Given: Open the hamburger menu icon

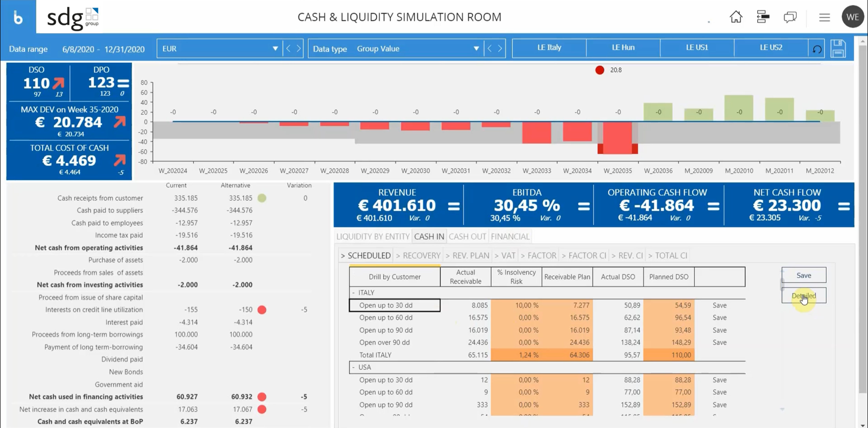Looking at the screenshot, I should click(x=824, y=17).
